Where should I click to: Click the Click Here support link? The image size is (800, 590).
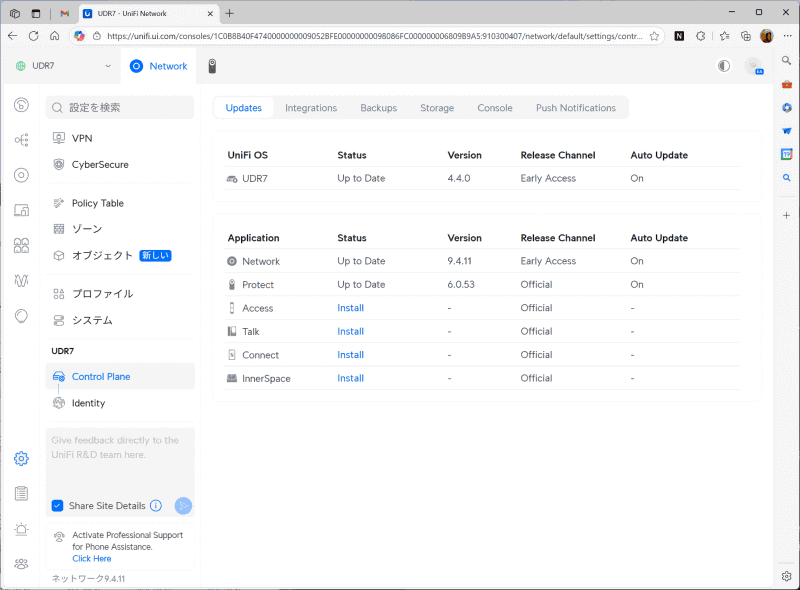(92, 559)
